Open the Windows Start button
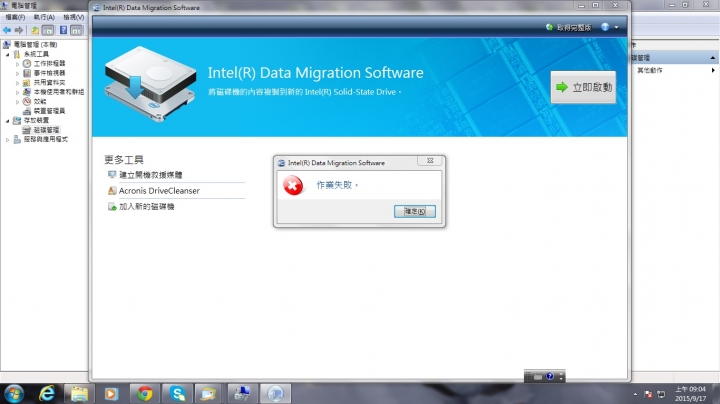Screen dimensions: 720x404 pos(14,394)
